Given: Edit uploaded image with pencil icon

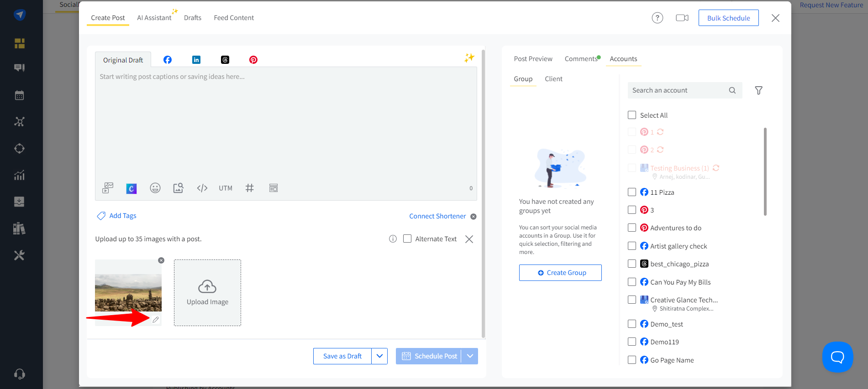Looking at the screenshot, I should [156, 320].
